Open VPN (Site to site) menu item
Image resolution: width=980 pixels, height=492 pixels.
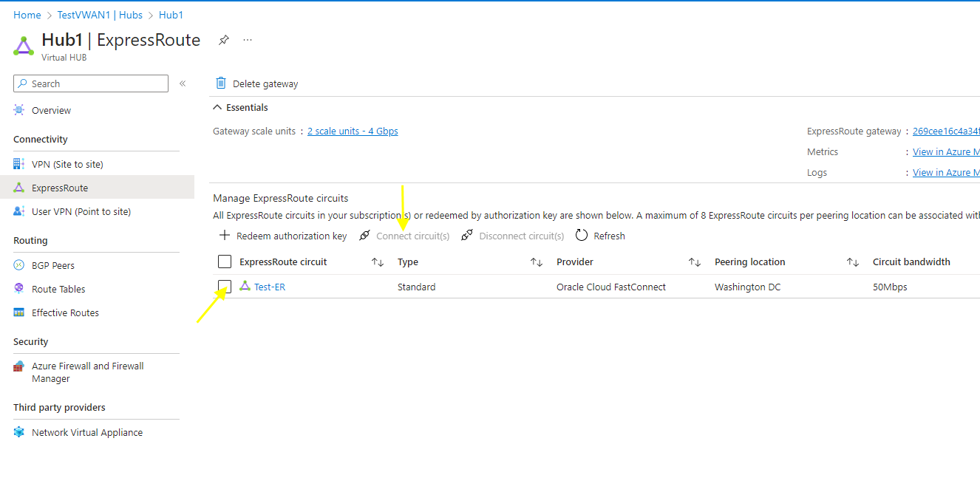point(67,164)
